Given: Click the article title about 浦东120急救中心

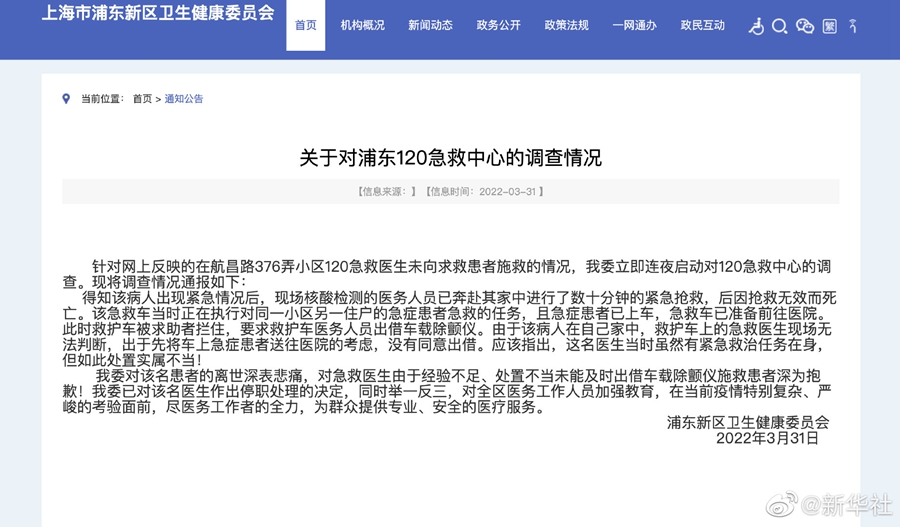Looking at the screenshot, I should 450,158.
